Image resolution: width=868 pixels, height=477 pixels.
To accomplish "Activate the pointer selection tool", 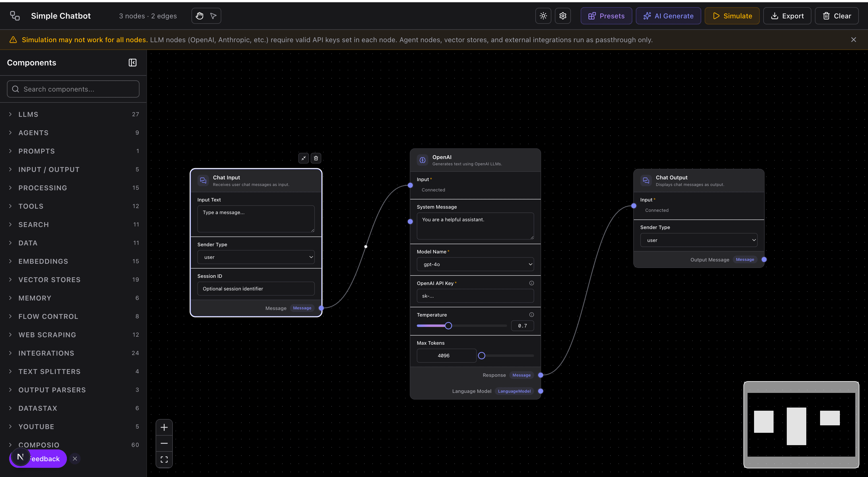I will click(x=213, y=16).
